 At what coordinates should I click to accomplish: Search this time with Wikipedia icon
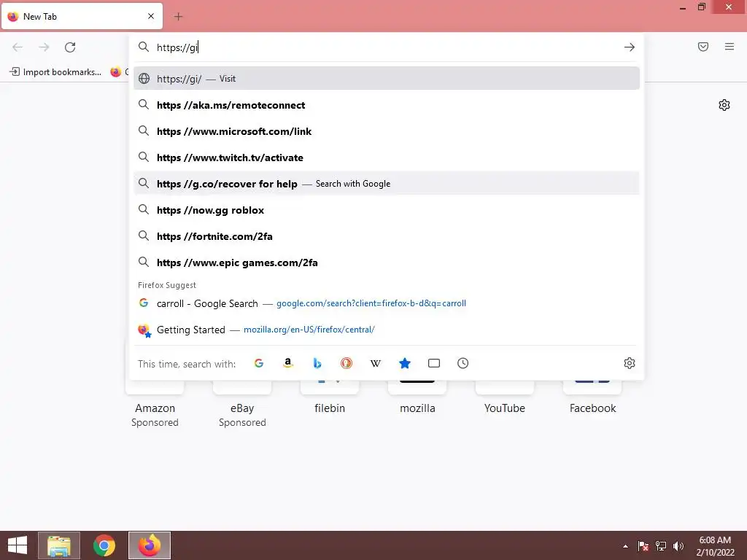376,363
